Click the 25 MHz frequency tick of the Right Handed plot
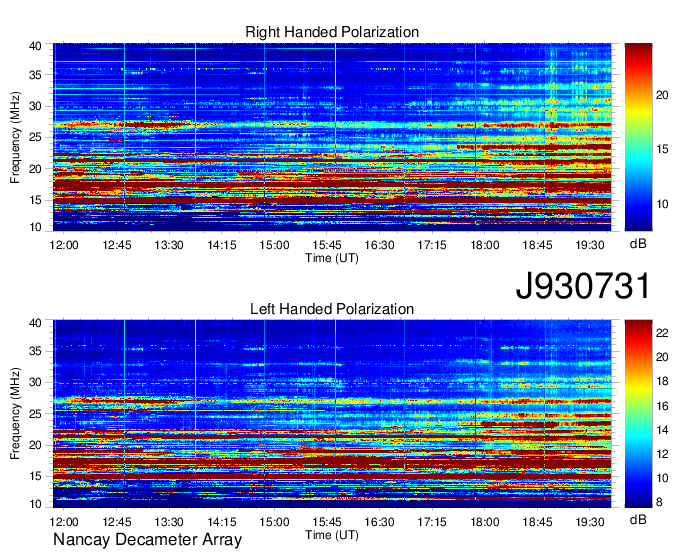This screenshot has height=552, width=680. click(36, 138)
